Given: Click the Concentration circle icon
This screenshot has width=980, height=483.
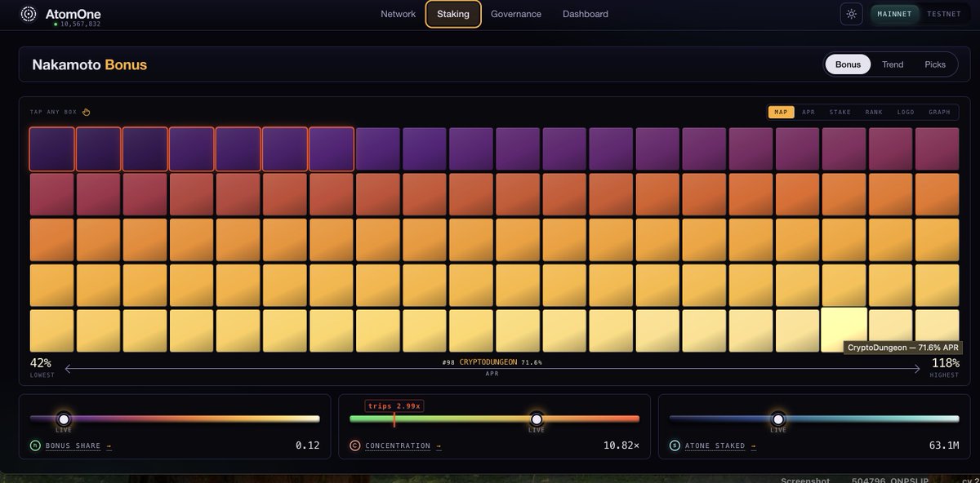Looking at the screenshot, I should point(354,445).
